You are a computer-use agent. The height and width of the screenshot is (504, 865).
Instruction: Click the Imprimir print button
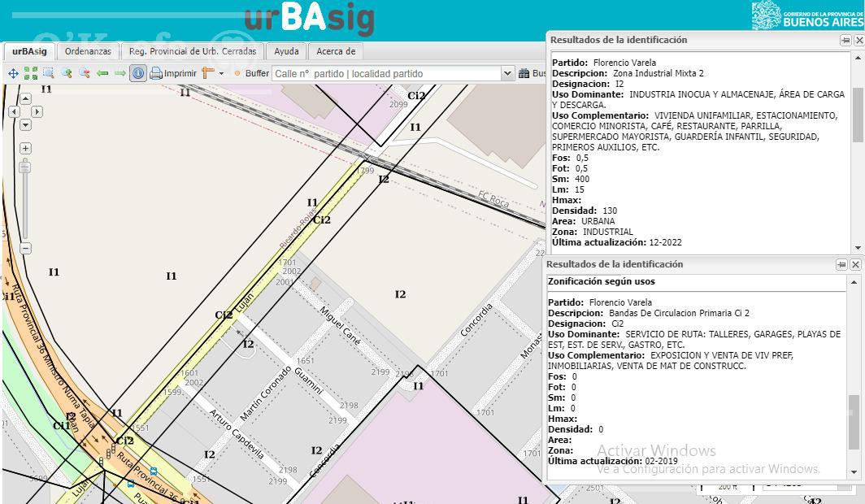pos(173,73)
